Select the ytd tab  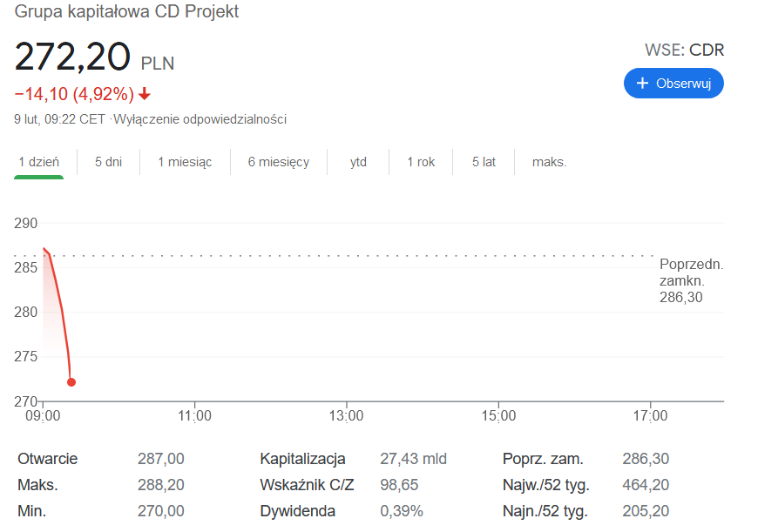358,162
